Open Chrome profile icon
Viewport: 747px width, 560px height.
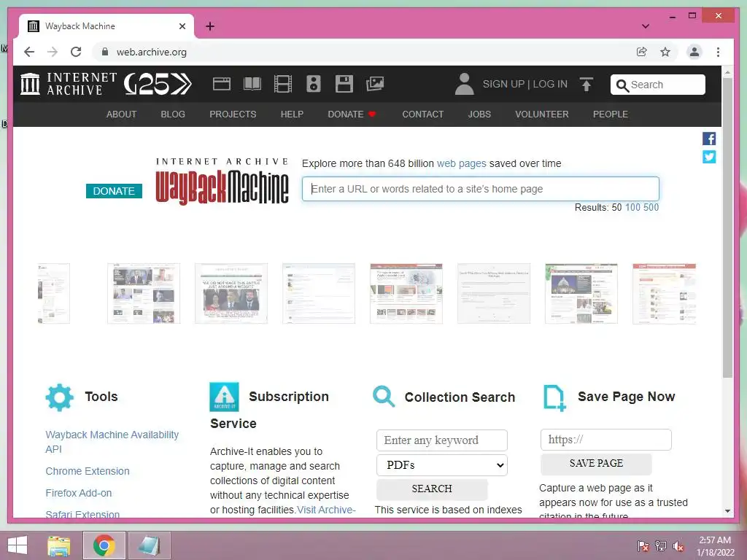pos(694,52)
